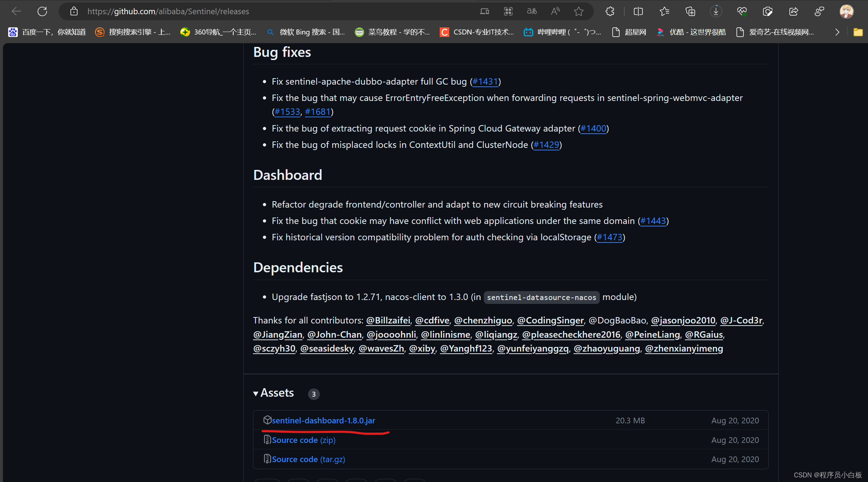Open issue #1443 link
Screen dimensions: 868x482
click(653, 221)
